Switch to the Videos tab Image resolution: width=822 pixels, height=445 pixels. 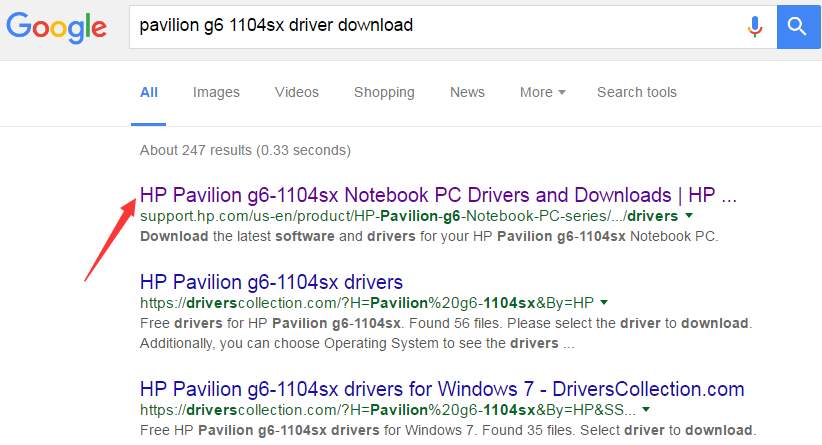[x=297, y=92]
